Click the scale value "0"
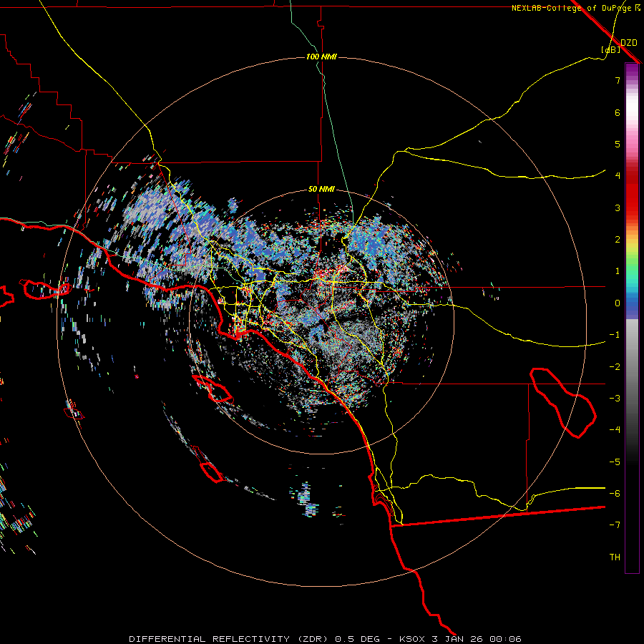644x644 pixels. (618, 303)
